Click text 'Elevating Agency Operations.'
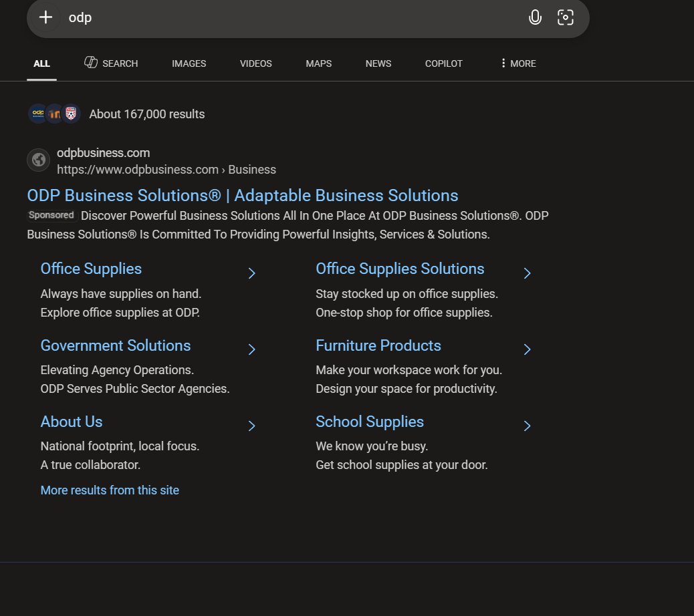 tap(117, 370)
